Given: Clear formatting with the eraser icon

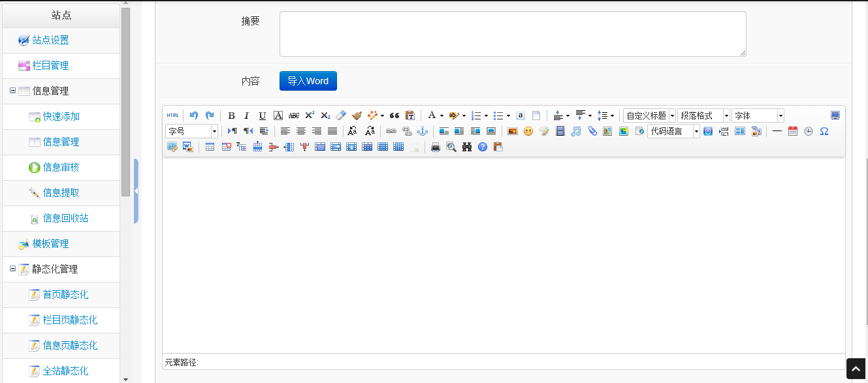Looking at the screenshot, I should pyautogui.click(x=341, y=115).
